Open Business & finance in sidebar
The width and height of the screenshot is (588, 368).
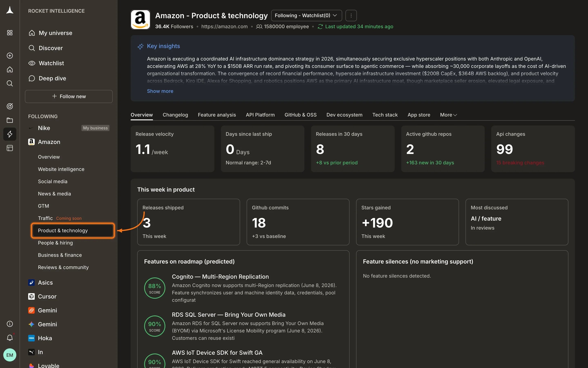[60, 255]
